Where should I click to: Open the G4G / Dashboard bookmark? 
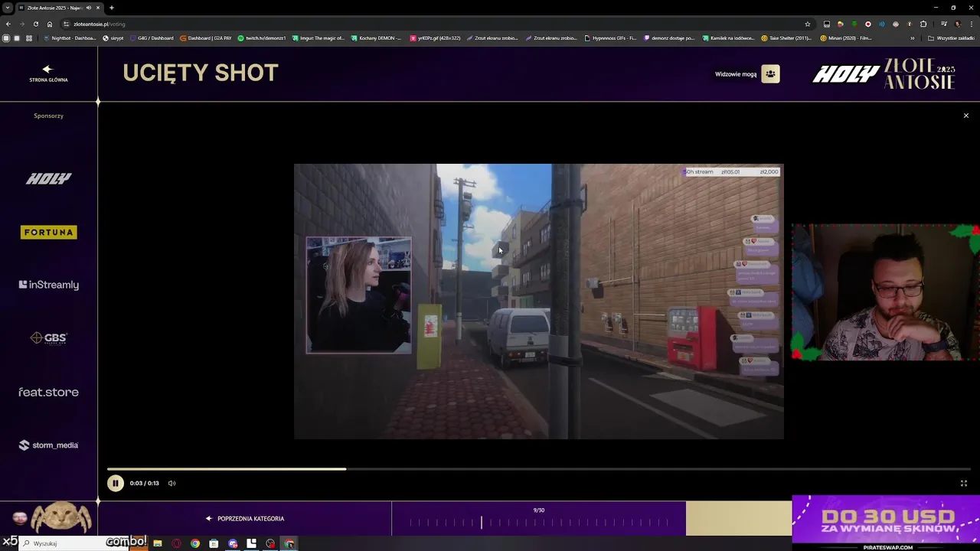coord(152,38)
